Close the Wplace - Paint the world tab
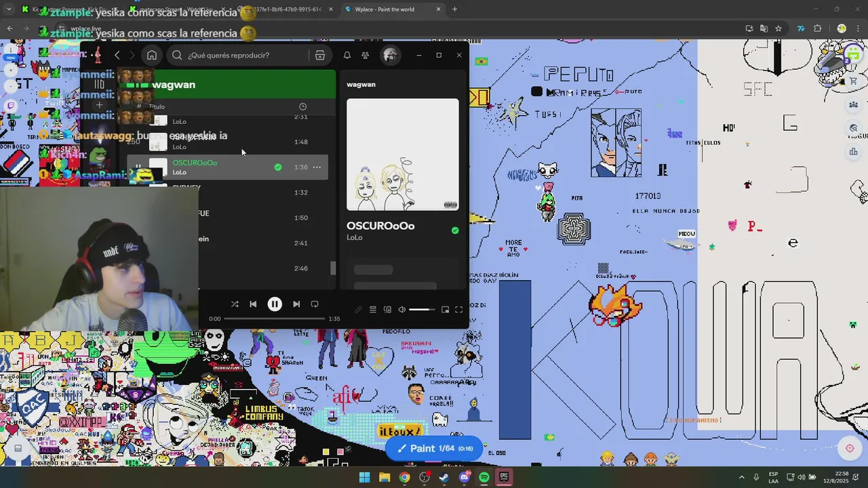 [x=438, y=9]
